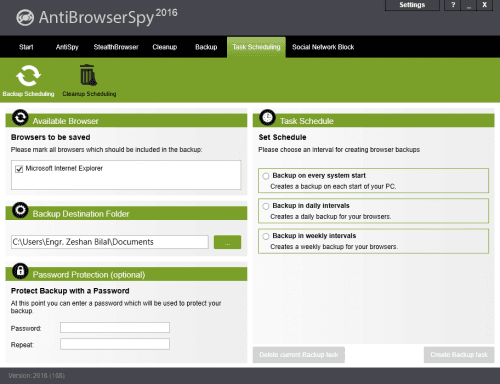Toggle the Microsoft Internet Explorer checkbox
The image size is (500, 384).
coord(19,169)
